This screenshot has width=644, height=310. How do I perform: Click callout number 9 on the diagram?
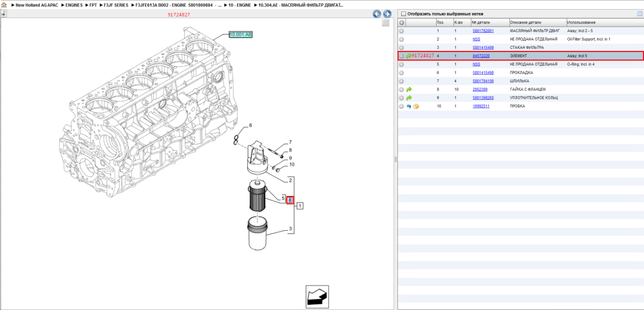tap(290, 157)
